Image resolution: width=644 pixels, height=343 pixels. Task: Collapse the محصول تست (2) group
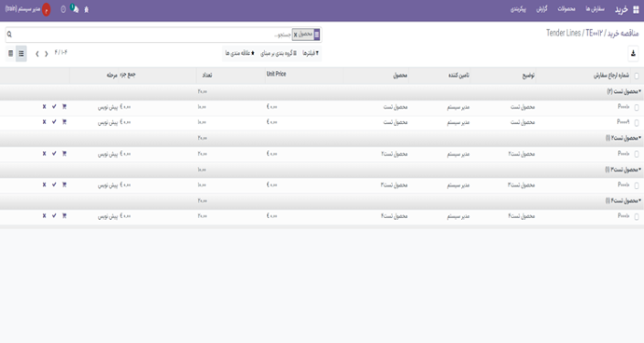click(x=623, y=91)
